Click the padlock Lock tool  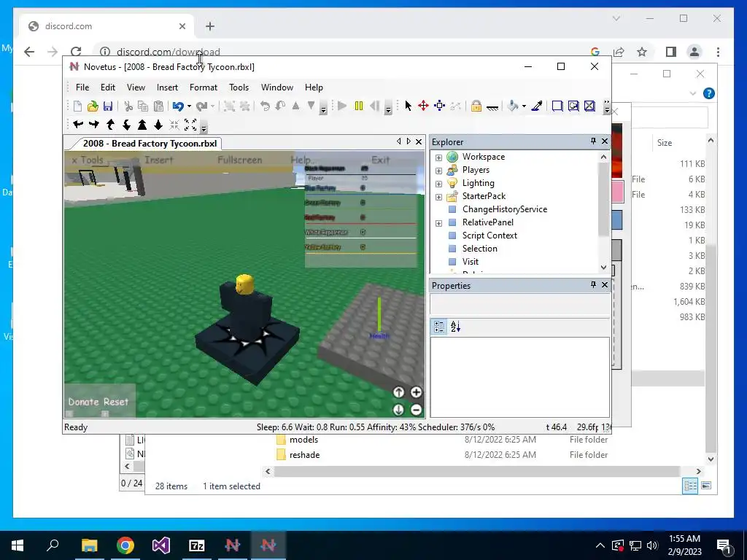476,106
